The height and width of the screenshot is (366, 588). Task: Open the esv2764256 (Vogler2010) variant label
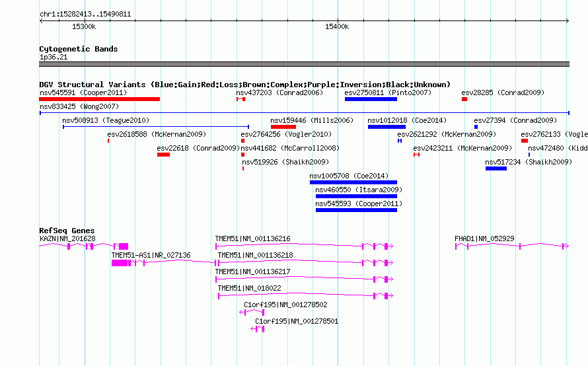click(x=286, y=134)
